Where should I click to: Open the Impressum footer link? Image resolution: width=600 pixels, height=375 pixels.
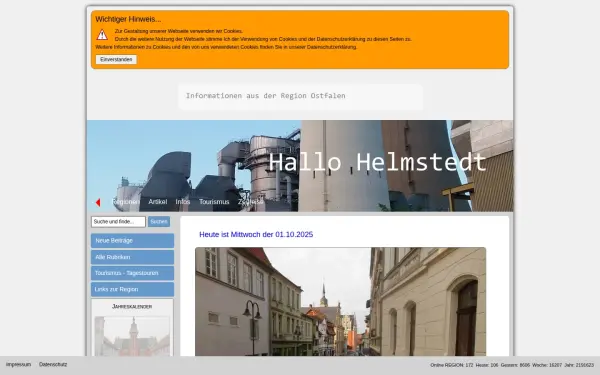[x=18, y=365]
